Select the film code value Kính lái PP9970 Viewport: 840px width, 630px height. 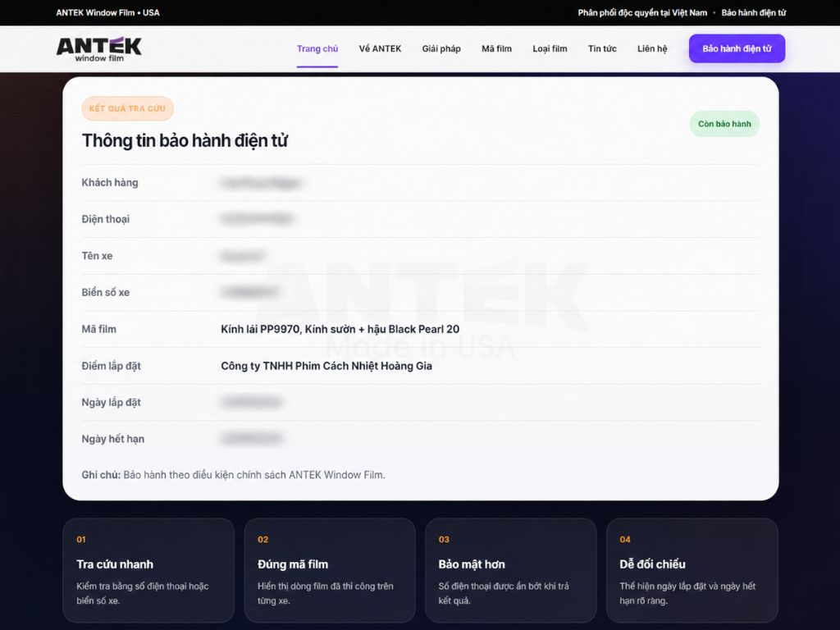click(260, 329)
